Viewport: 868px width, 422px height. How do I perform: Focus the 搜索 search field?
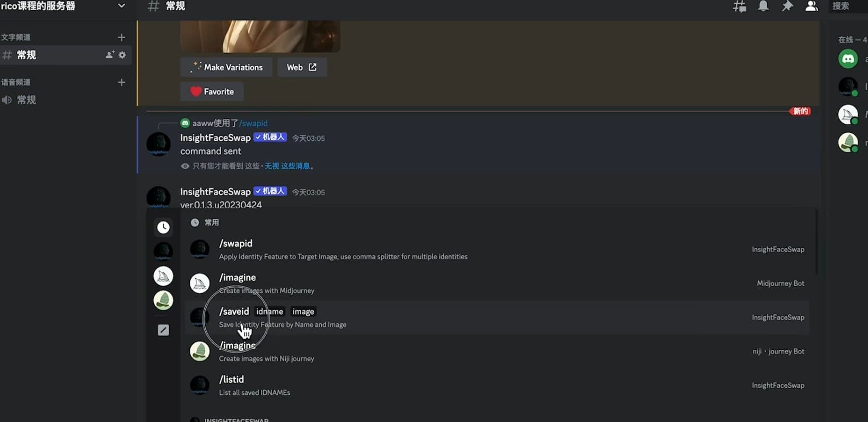pos(848,6)
